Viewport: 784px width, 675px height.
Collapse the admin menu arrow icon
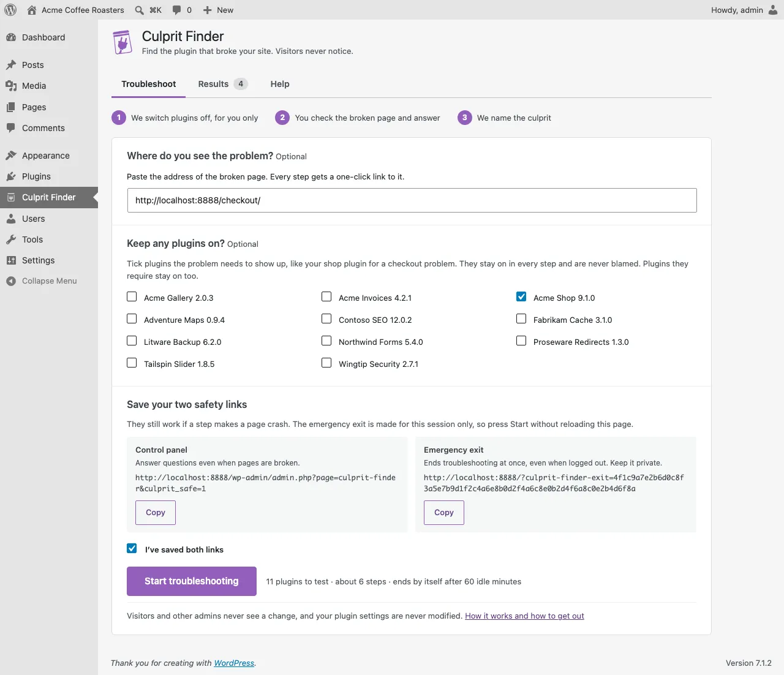(11, 281)
